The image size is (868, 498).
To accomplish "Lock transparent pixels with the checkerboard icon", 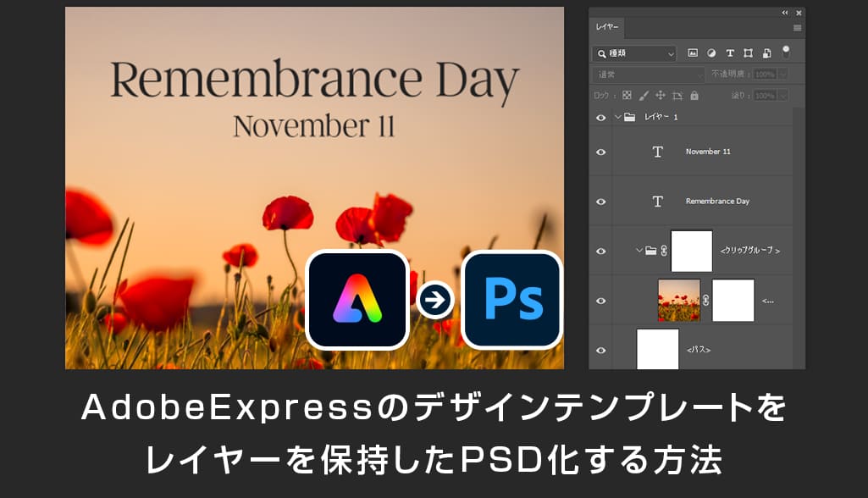I will (x=627, y=96).
